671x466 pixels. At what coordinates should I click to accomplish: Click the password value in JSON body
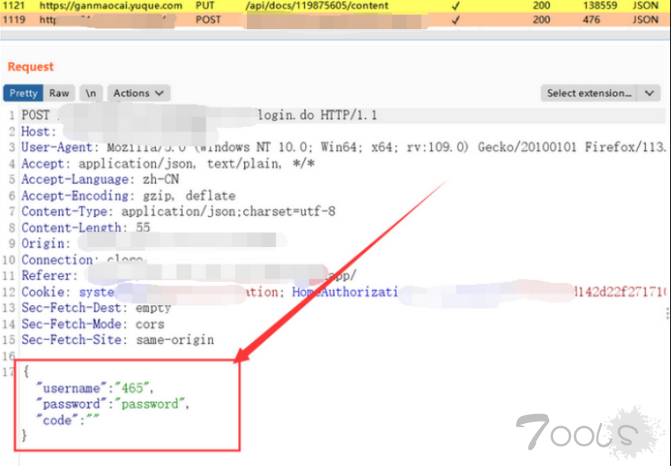pyautogui.click(x=150, y=404)
